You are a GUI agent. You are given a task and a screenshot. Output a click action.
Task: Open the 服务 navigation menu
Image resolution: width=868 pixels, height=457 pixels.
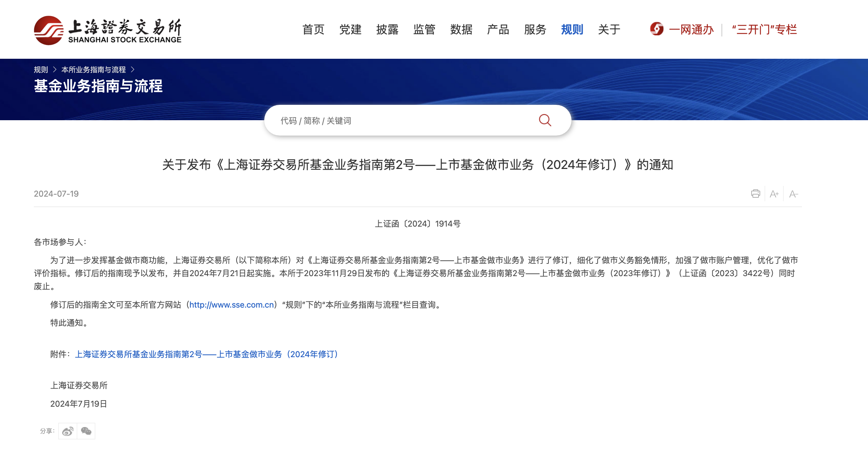pyautogui.click(x=535, y=30)
